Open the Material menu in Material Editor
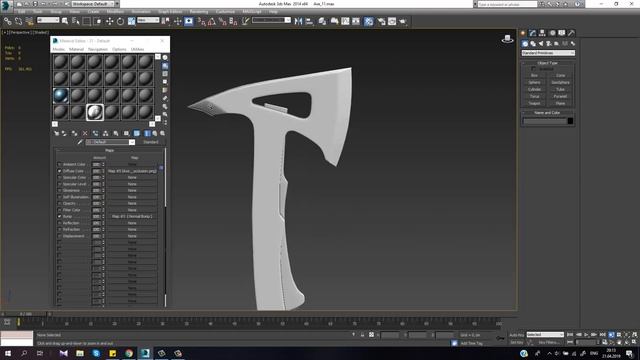This screenshot has width=640, height=360. coord(76,49)
